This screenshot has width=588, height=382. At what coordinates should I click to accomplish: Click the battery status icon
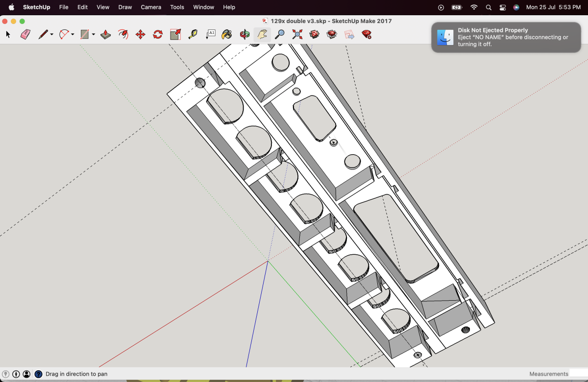coord(457,7)
